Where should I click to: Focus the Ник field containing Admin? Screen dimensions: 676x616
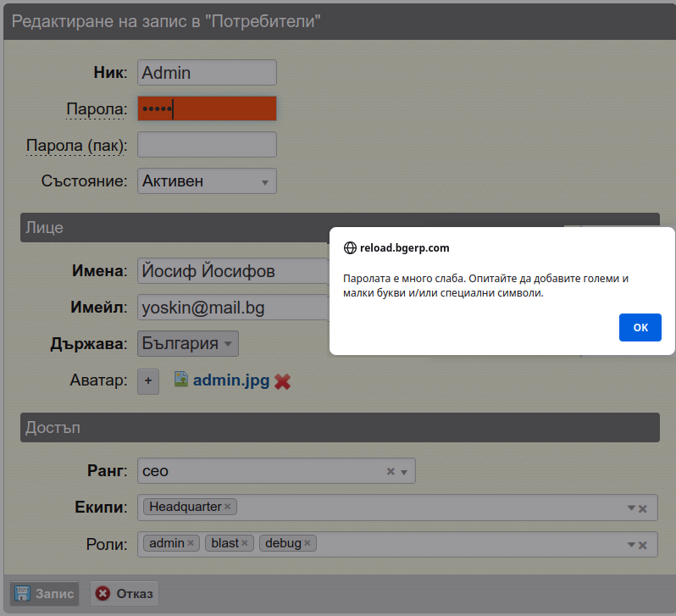207,73
